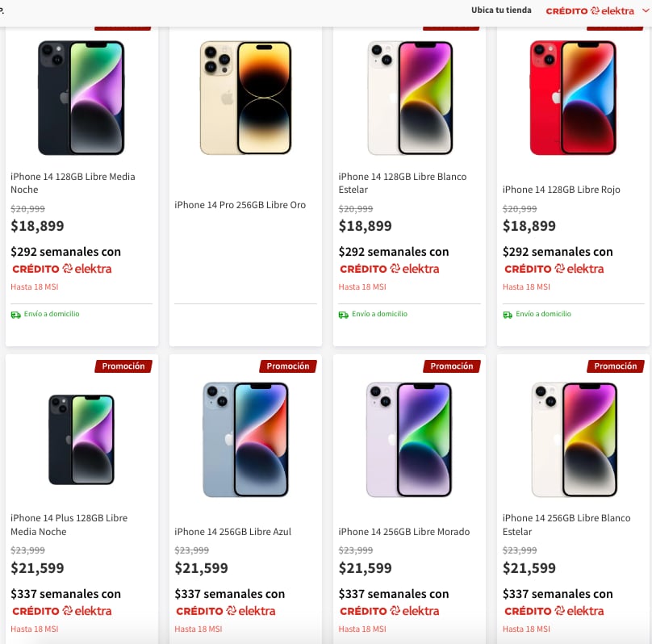Open the Ubica tu tienda link

[x=501, y=10]
